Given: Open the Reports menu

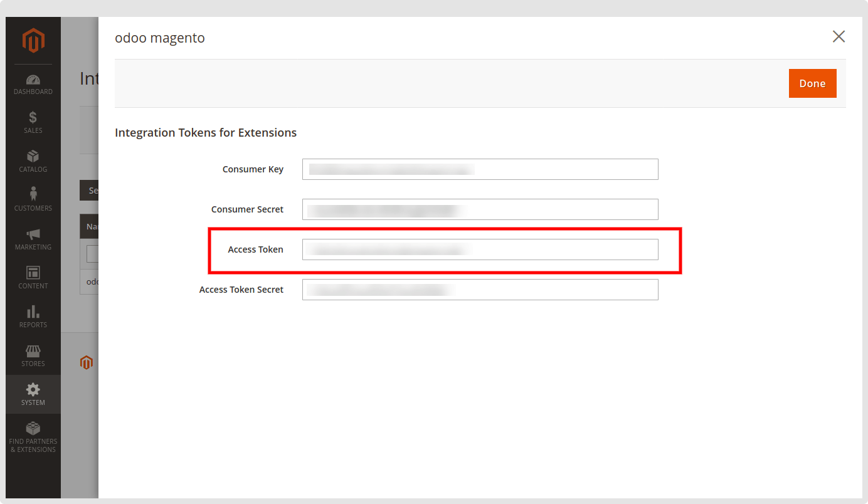Looking at the screenshot, I should tap(33, 317).
